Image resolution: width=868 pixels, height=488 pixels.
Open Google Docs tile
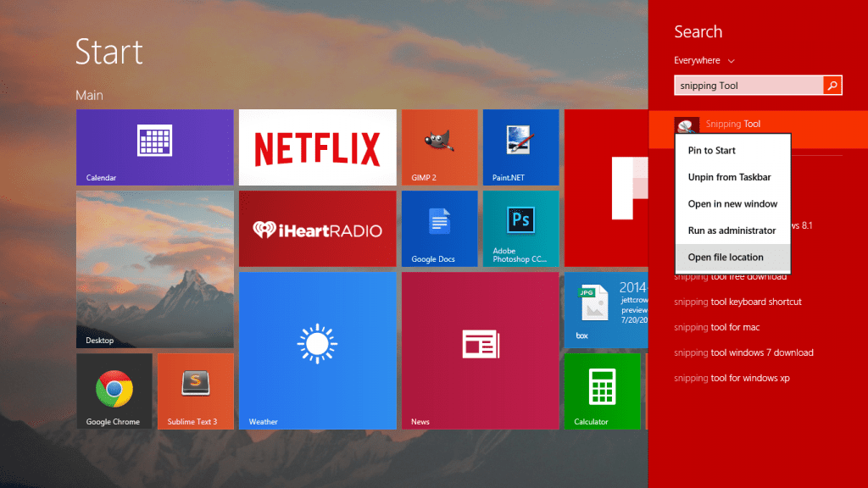tap(439, 228)
